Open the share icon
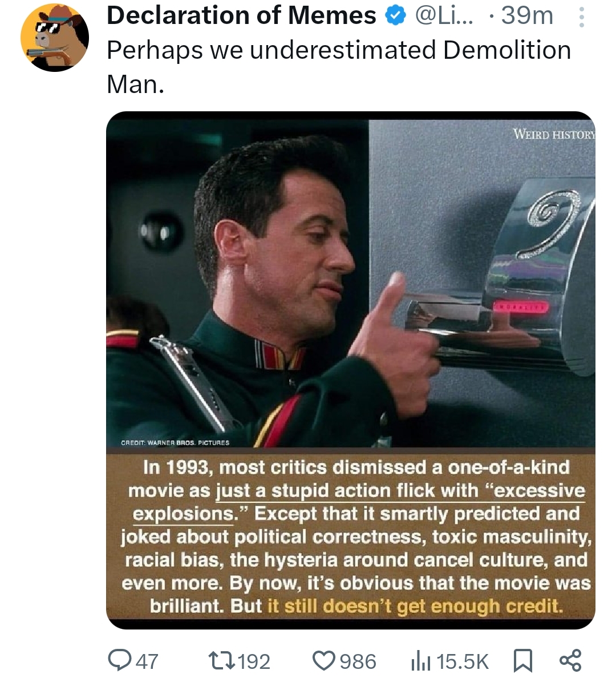This screenshot has height=682, width=616. pyautogui.click(x=570, y=660)
